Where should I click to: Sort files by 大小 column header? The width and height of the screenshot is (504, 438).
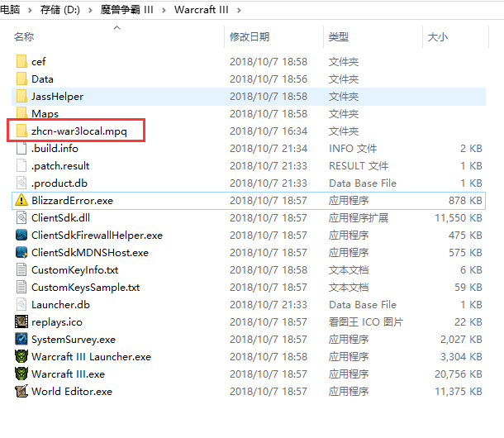click(437, 36)
